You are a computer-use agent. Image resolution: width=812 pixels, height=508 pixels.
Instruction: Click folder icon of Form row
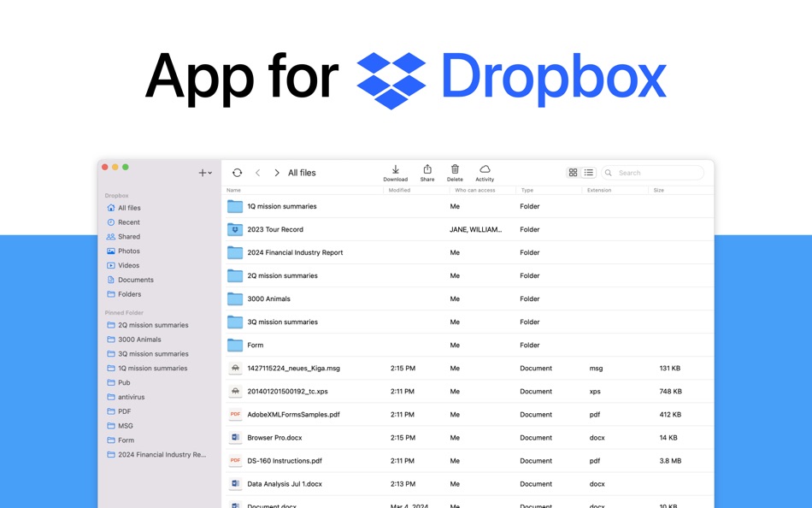(235, 346)
